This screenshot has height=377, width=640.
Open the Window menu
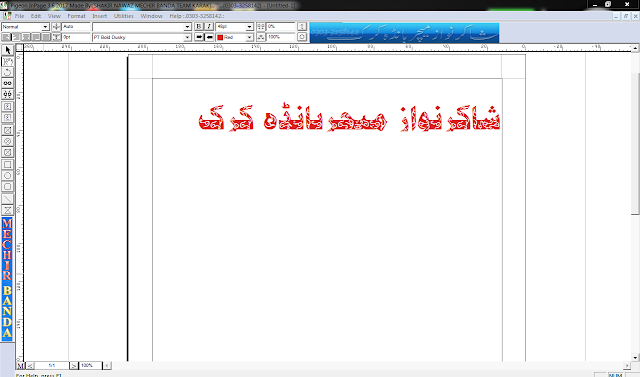click(151, 16)
